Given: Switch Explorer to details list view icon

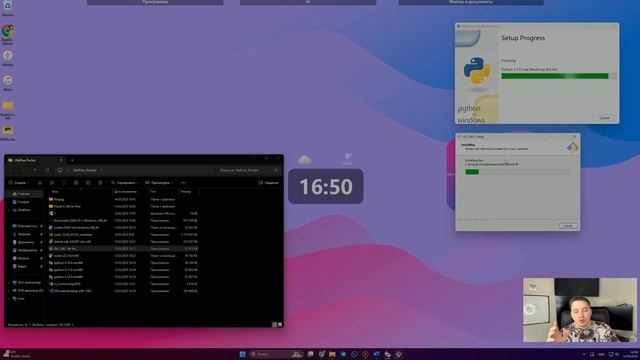Looking at the screenshot, I should (x=274, y=324).
